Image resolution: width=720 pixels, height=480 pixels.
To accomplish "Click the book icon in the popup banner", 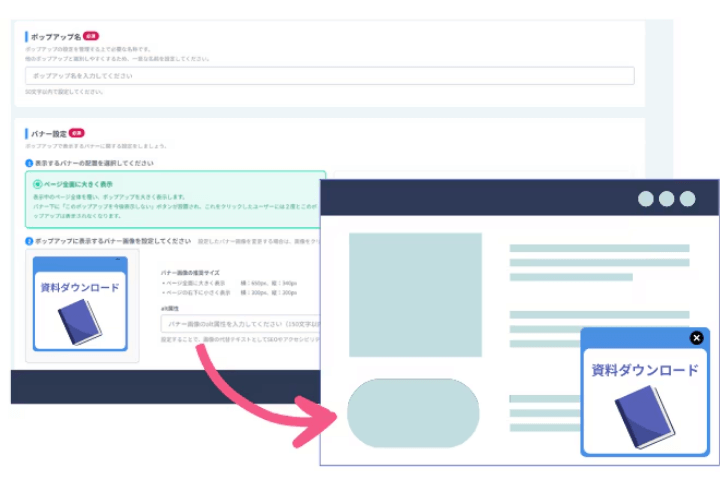I will pyautogui.click(x=645, y=416).
